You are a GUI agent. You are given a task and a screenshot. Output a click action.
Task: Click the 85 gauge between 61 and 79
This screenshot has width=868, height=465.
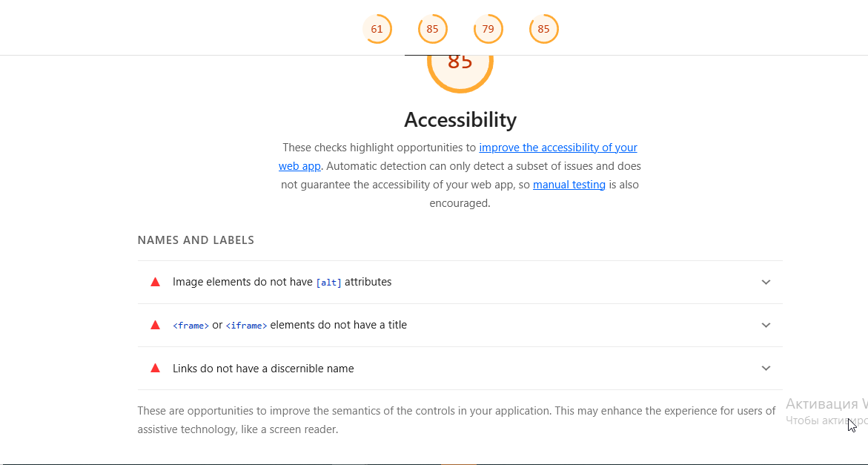pyautogui.click(x=432, y=30)
